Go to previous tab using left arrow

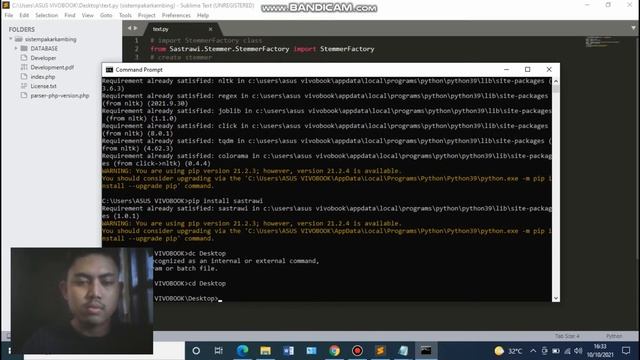[x=129, y=28]
